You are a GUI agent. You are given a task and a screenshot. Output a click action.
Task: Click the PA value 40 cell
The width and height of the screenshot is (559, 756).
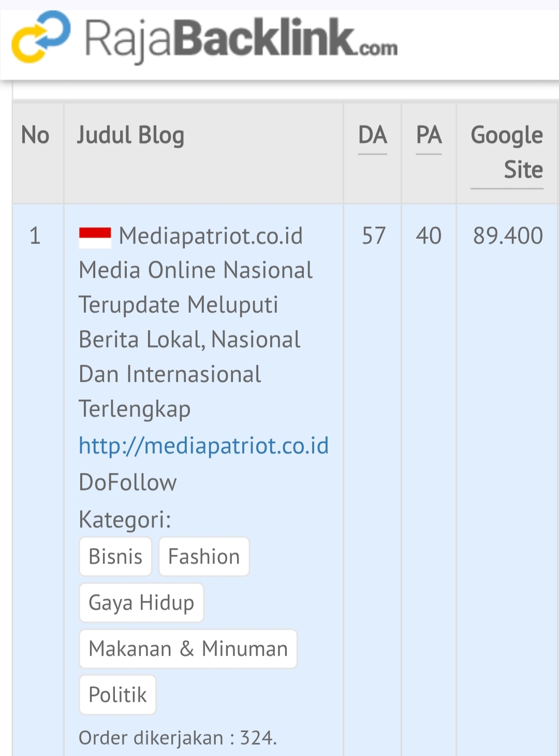point(429,236)
